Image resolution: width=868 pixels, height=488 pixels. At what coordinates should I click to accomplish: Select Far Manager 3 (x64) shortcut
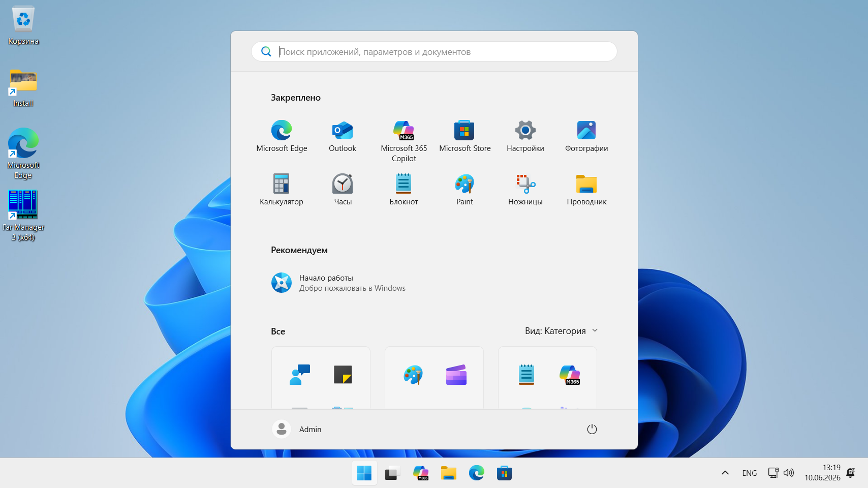(x=23, y=216)
